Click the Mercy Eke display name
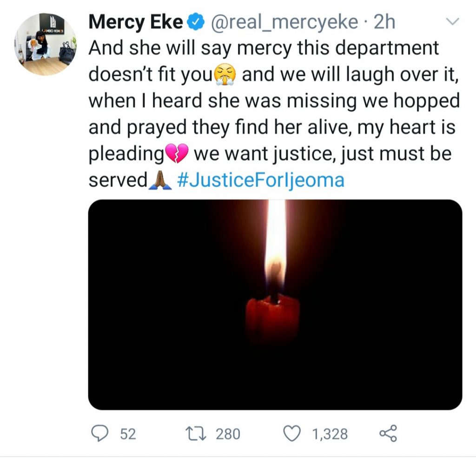Viewport: 476px width, 458px height. coord(135,23)
